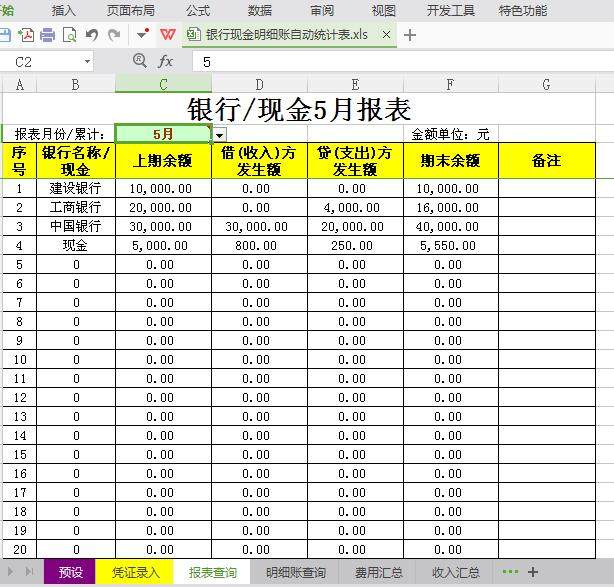Click the fx insert function icon
Image resolution: width=614 pixels, height=587 pixels.
165,61
